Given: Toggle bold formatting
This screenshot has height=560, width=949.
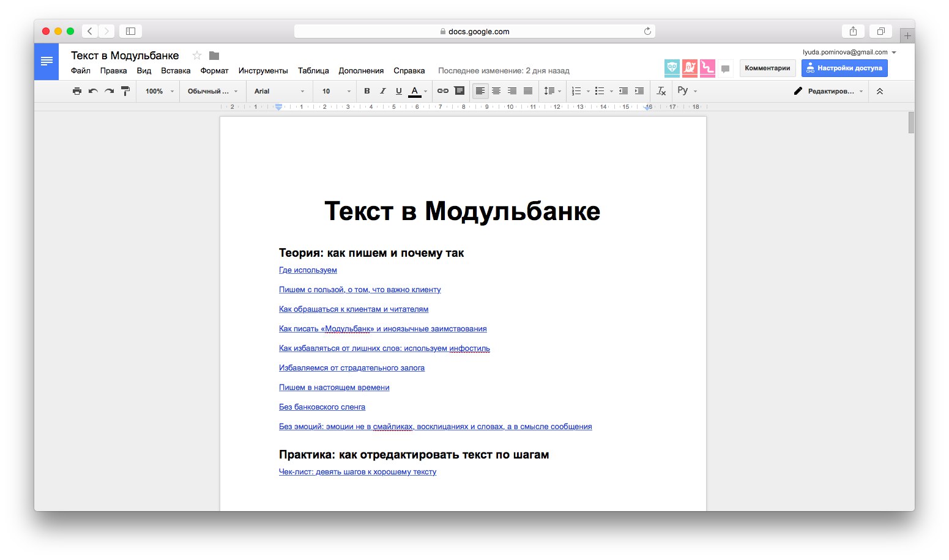Looking at the screenshot, I should click(367, 91).
